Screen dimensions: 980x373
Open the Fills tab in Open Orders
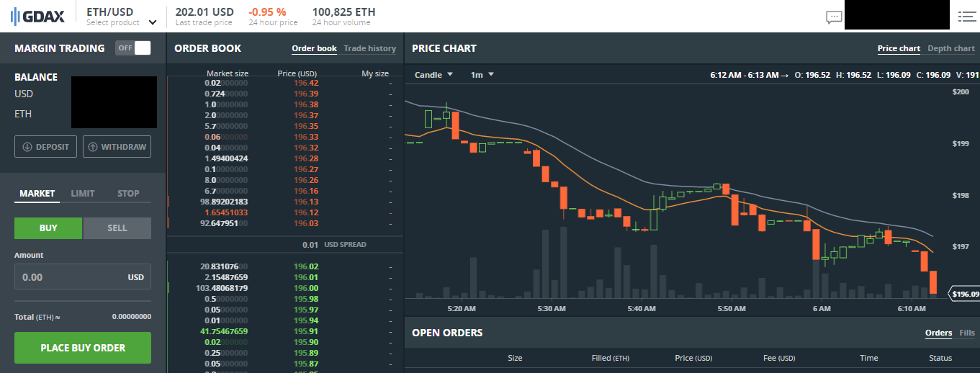967,333
